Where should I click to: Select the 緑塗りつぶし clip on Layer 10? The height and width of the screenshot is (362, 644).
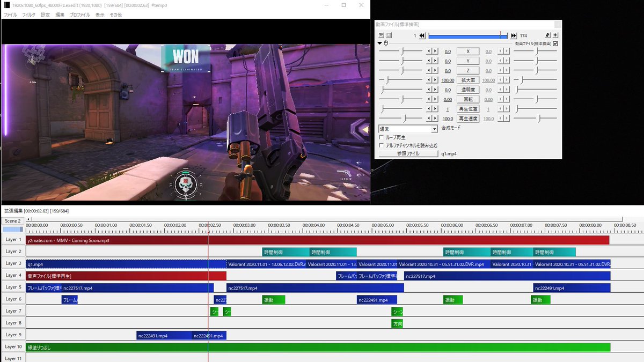tap(318, 348)
